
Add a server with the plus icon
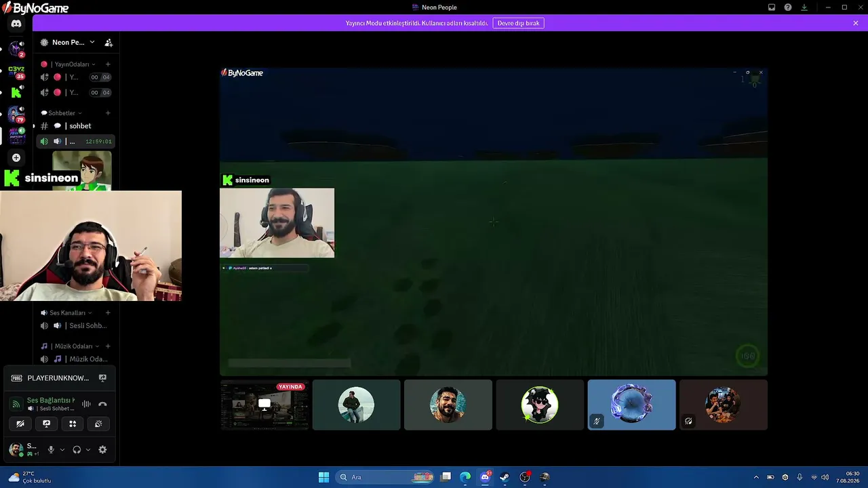[16, 158]
